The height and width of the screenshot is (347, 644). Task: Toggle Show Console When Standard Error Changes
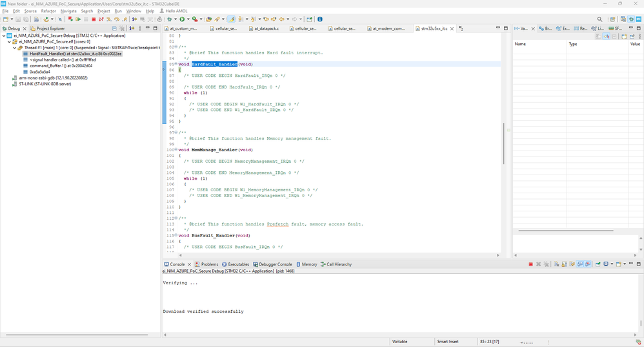coord(588,264)
